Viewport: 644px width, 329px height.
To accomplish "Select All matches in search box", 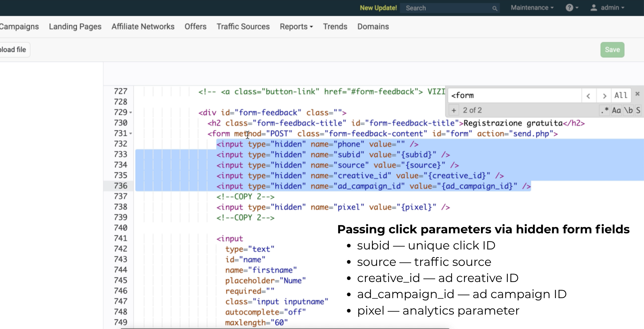I will 621,96.
